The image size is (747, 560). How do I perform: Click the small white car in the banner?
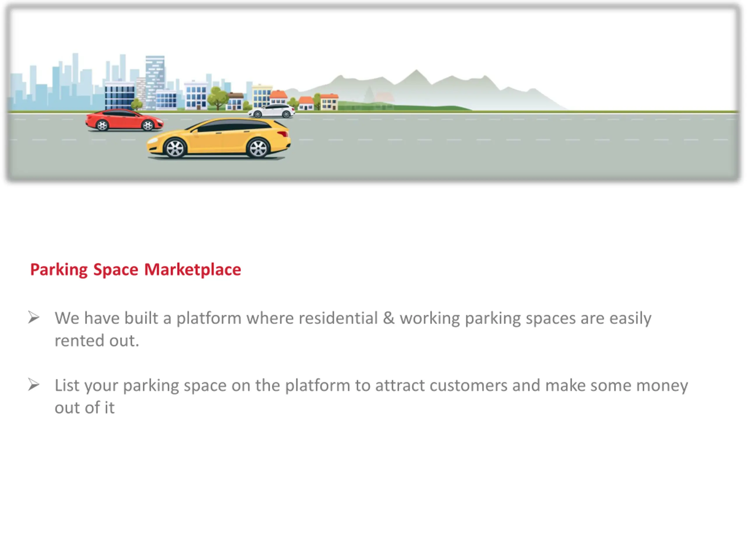pos(271,111)
